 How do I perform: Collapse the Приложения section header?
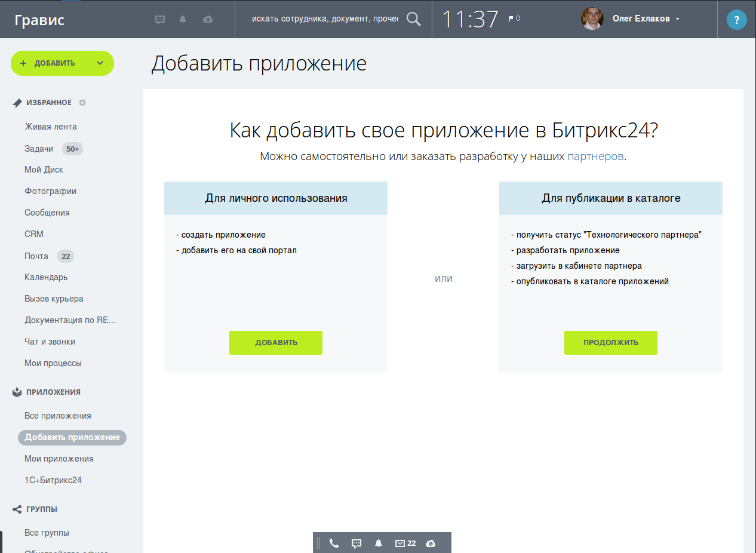click(53, 392)
